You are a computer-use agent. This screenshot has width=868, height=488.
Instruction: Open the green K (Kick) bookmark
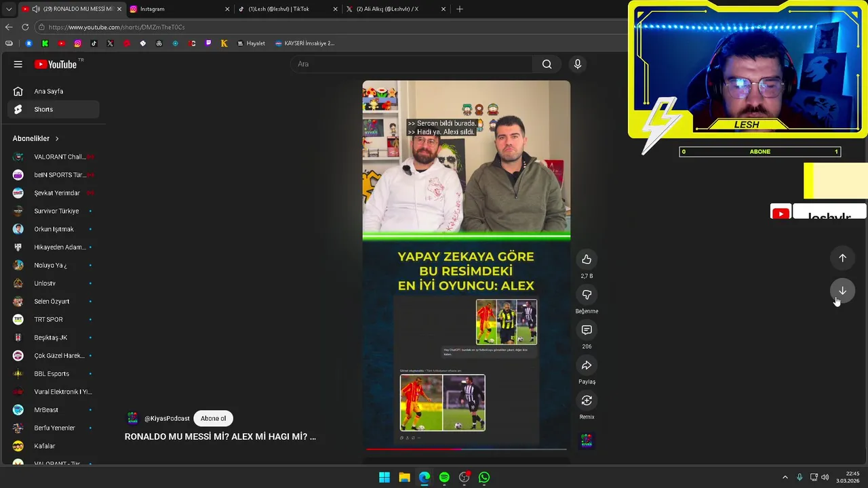coord(45,43)
